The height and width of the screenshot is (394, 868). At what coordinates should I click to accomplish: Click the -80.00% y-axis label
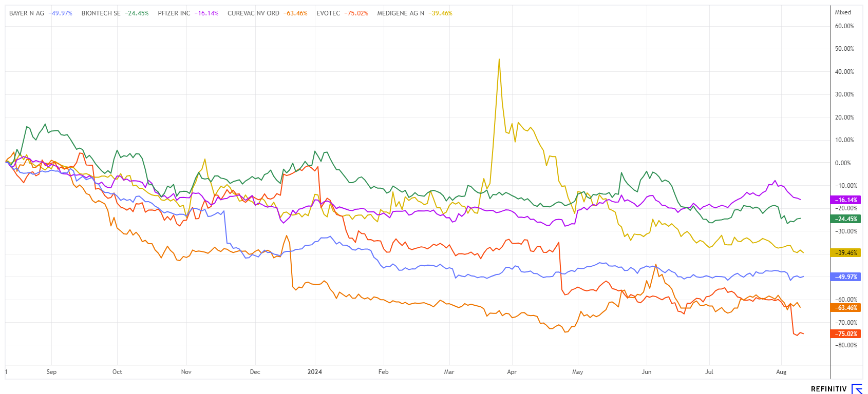[846, 345]
